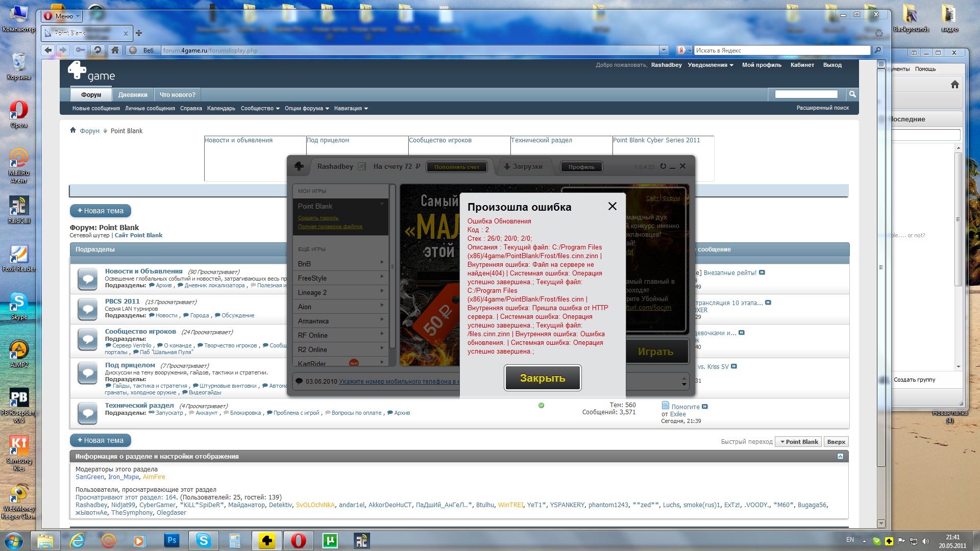Screen dimensions: 980x551
Task: Click the lower Новая тема button
Action: click(101, 440)
